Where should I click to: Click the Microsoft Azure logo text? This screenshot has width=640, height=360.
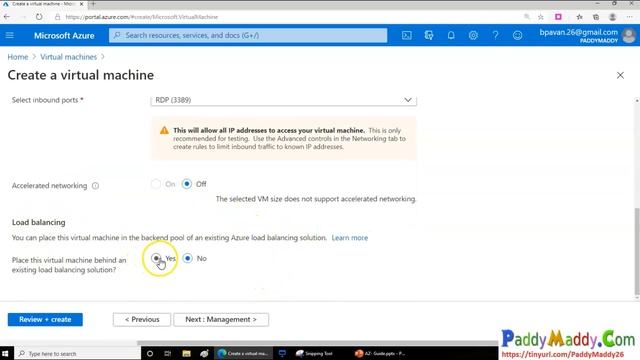[x=64, y=36]
